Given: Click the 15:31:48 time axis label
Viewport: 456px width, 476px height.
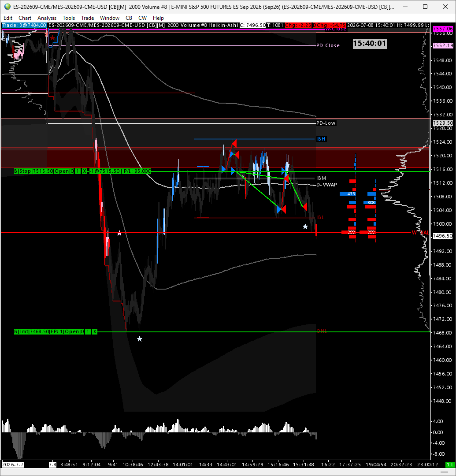Looking at the screenshot, I should (x=304, y=465).
